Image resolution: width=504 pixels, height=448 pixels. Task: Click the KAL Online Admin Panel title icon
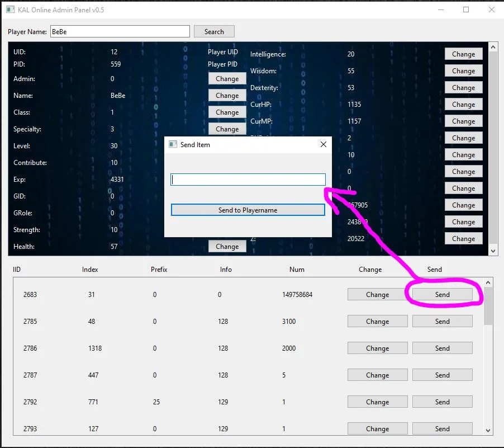point(10,10)
